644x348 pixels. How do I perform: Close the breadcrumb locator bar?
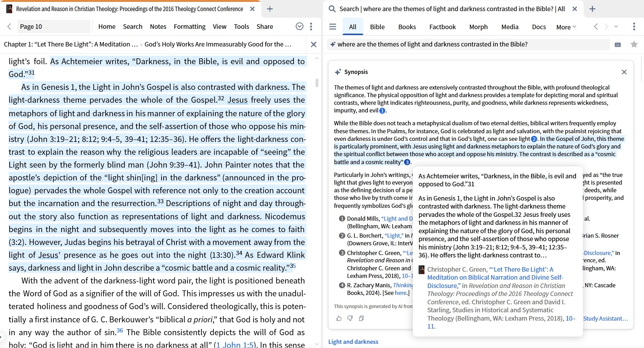[314, 44]
